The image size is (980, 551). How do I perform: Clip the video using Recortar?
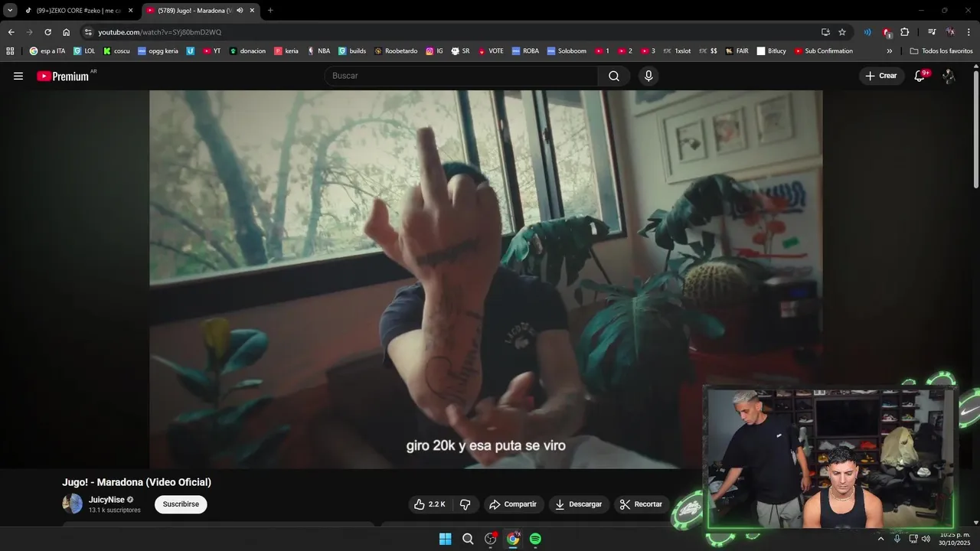point(641,504)
